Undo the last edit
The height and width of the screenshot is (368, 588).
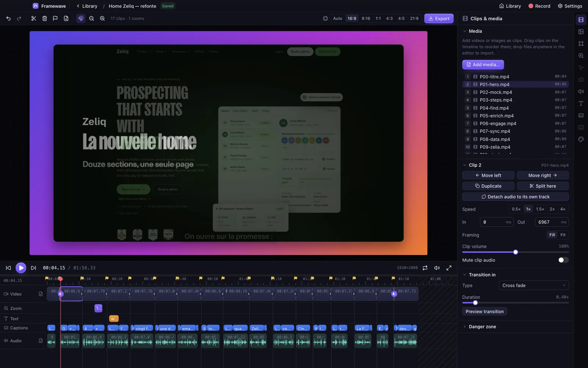[x=8, y=18]
